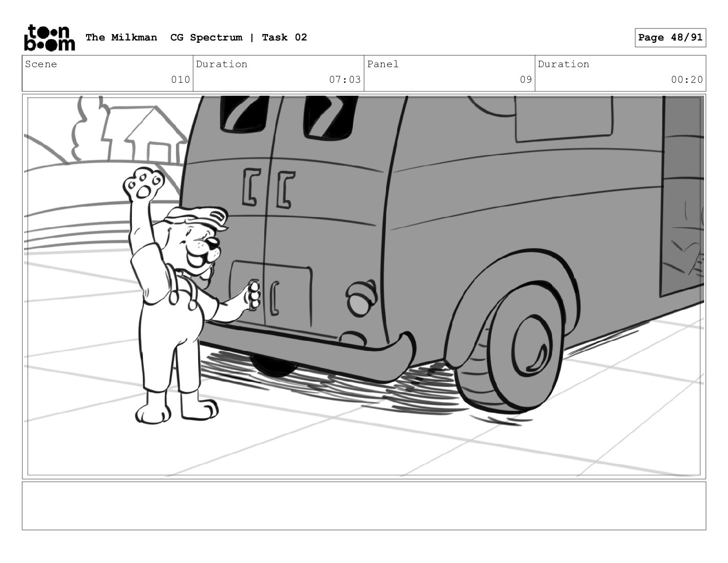Click scene duration value '07:03'

coord(345,80)
